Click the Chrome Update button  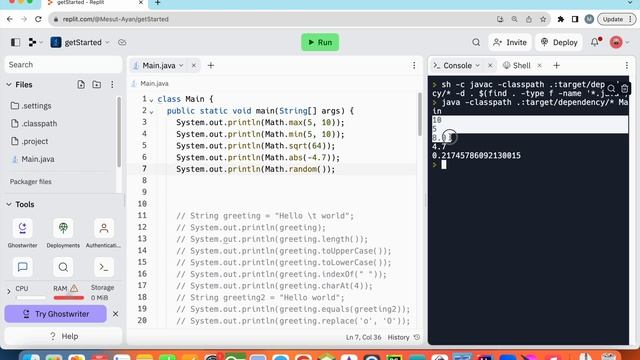(616, 19)
